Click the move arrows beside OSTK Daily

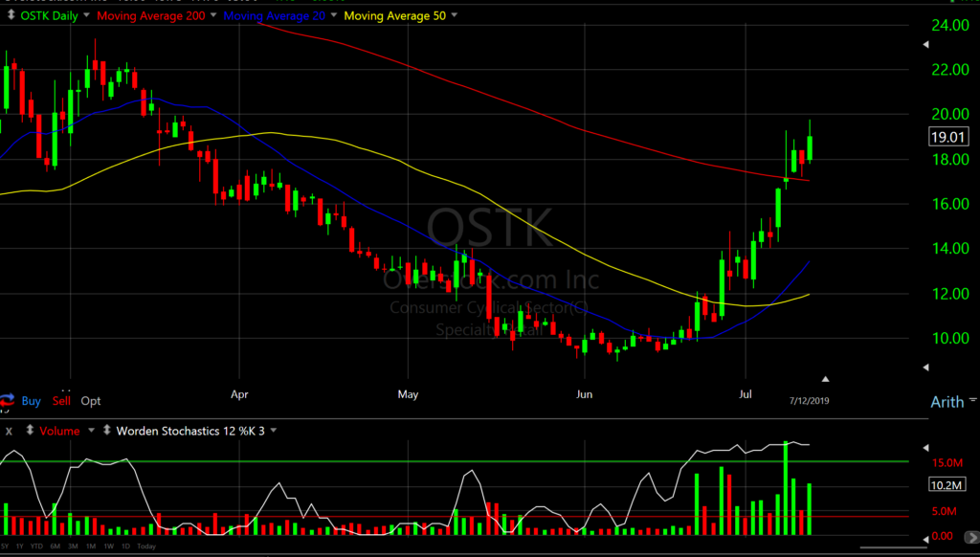click(11, 15)
